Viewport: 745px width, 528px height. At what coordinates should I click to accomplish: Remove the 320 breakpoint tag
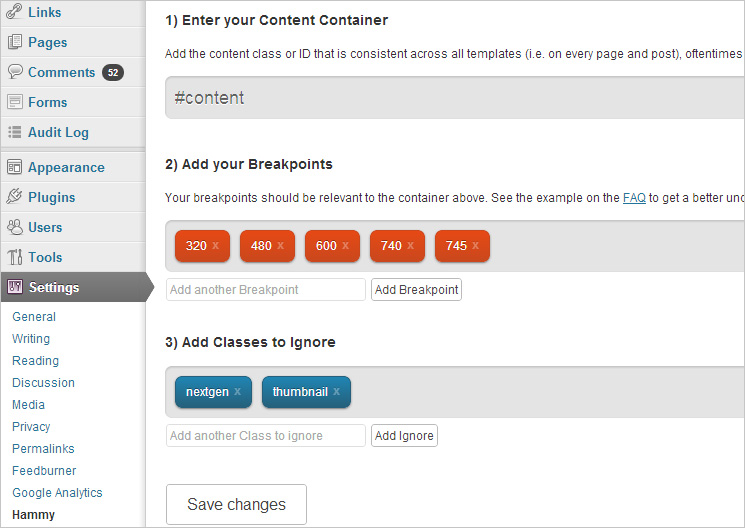215,246
